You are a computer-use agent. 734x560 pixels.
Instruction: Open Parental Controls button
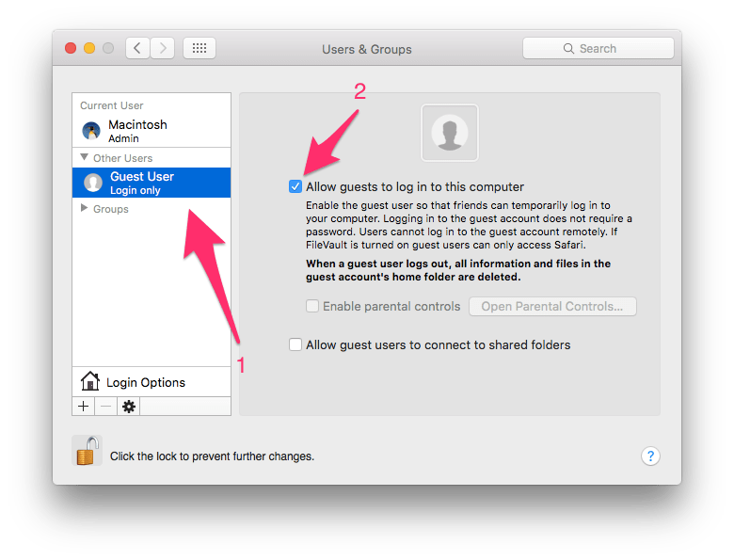pos(552,306)
